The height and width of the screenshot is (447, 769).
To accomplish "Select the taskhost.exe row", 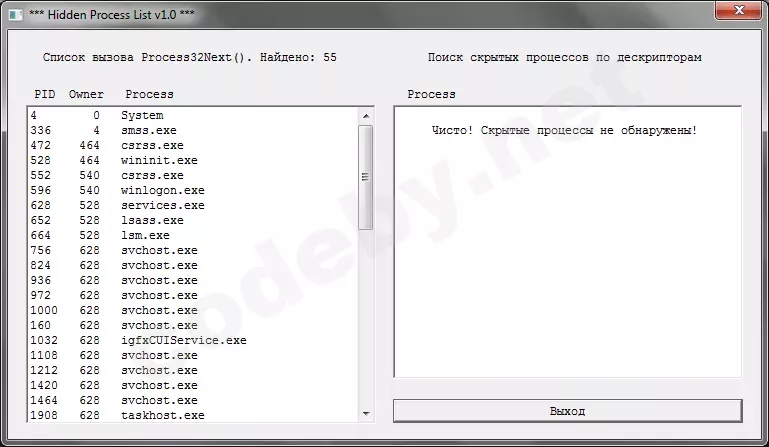I will click(194, 415).
